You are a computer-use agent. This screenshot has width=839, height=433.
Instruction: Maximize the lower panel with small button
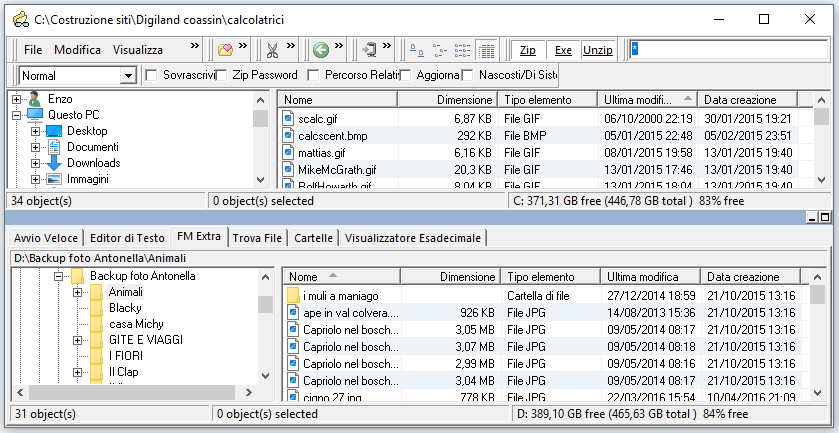coord(825,218)
